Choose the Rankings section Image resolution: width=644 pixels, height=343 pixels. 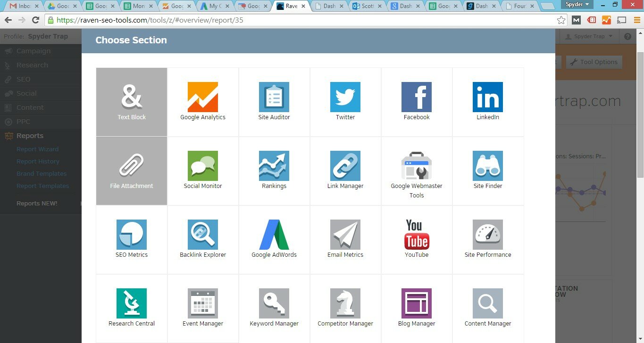(274, 171)
